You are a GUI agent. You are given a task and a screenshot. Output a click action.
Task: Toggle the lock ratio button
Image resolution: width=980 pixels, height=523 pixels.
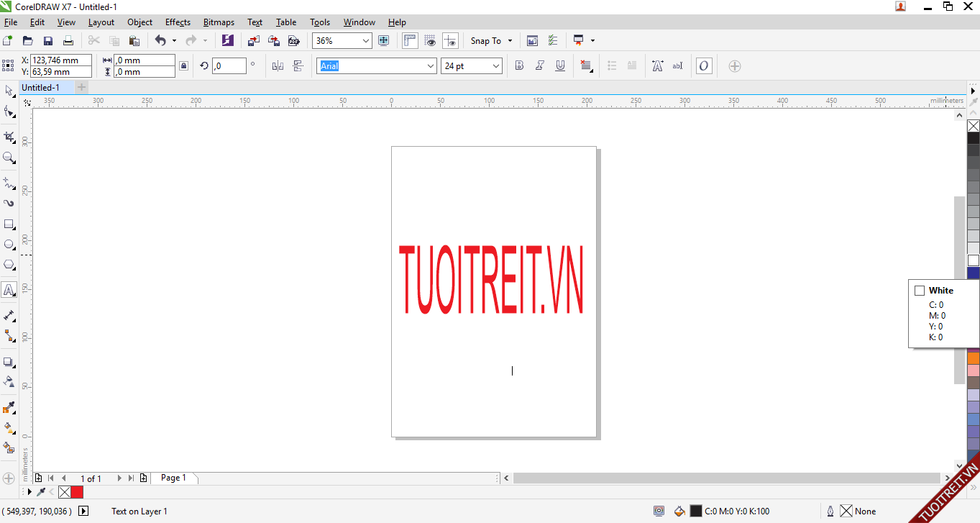click(x=183, y=66)
